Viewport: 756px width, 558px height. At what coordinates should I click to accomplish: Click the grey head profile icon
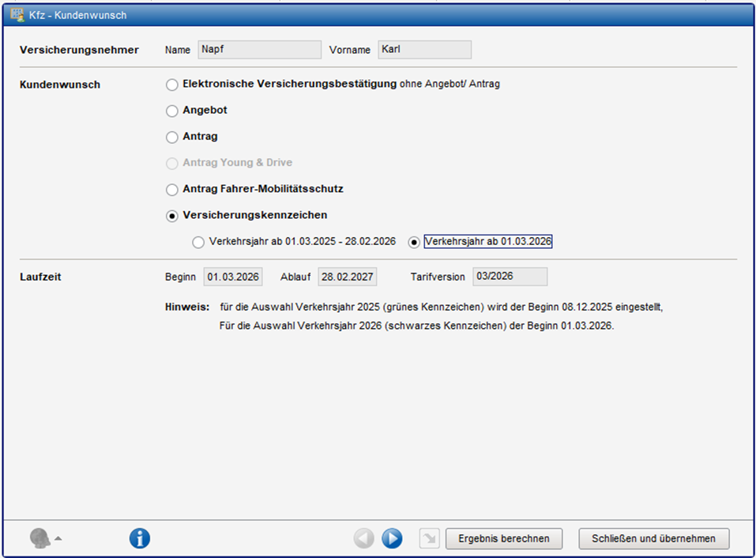39,539
